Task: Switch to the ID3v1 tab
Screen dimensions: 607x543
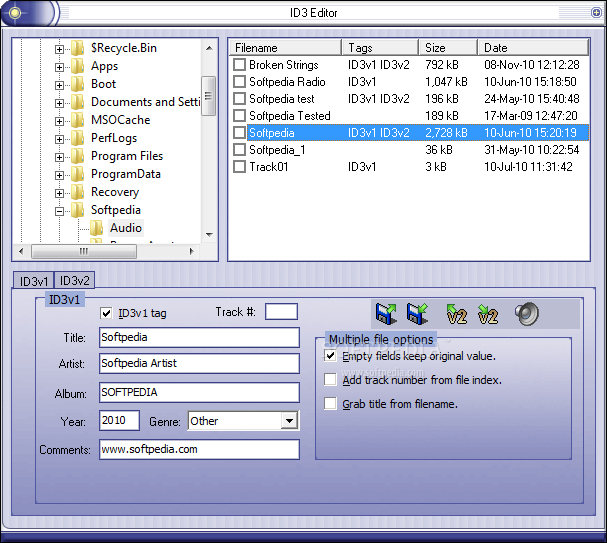Action: click(x=34, y=281)
